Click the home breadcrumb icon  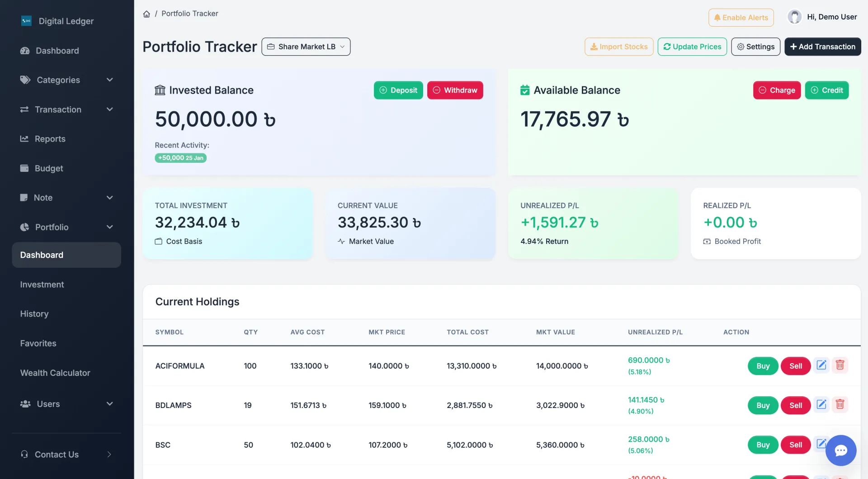tap(146, 14)
